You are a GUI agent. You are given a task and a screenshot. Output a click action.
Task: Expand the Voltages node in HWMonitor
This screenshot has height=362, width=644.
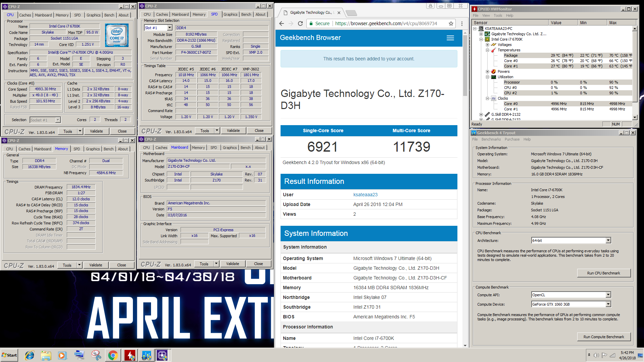(x=487, y=45)
